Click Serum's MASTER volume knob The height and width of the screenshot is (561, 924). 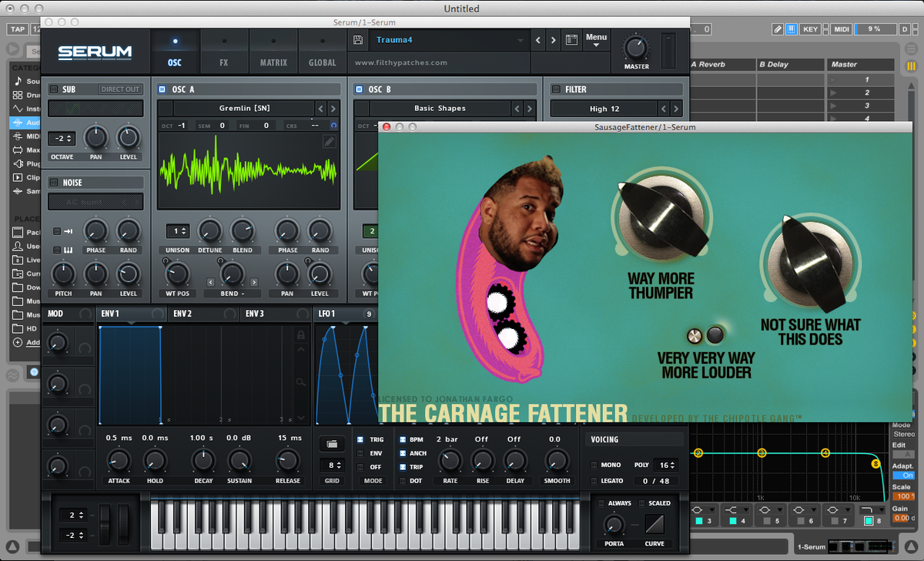coord(636,48)
